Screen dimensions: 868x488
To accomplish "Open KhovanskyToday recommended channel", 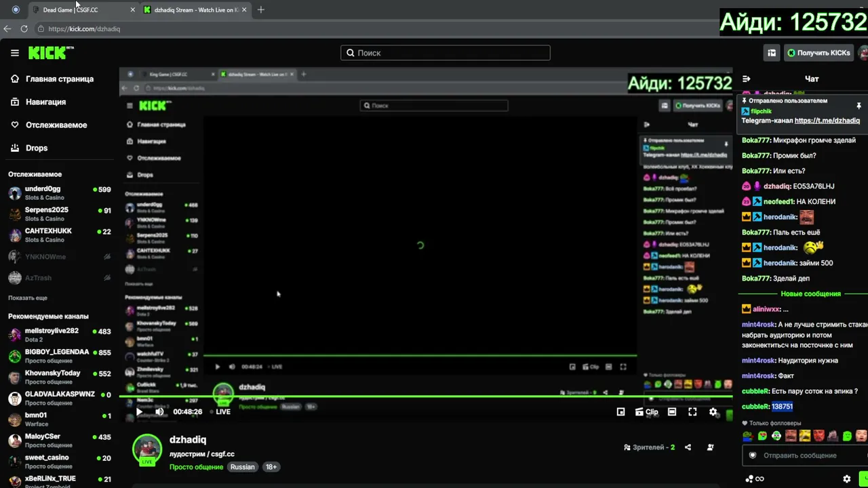I will (x=60, y=377).
